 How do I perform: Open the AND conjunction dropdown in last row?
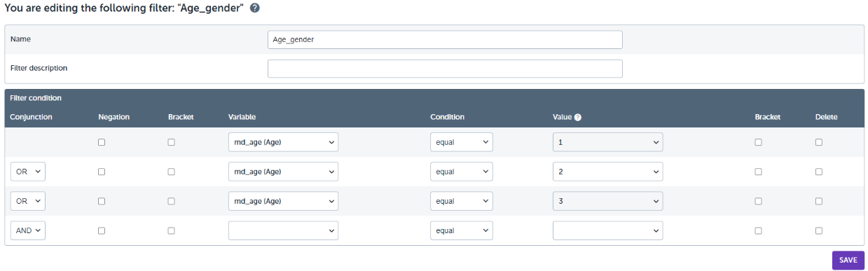[28, 230]
